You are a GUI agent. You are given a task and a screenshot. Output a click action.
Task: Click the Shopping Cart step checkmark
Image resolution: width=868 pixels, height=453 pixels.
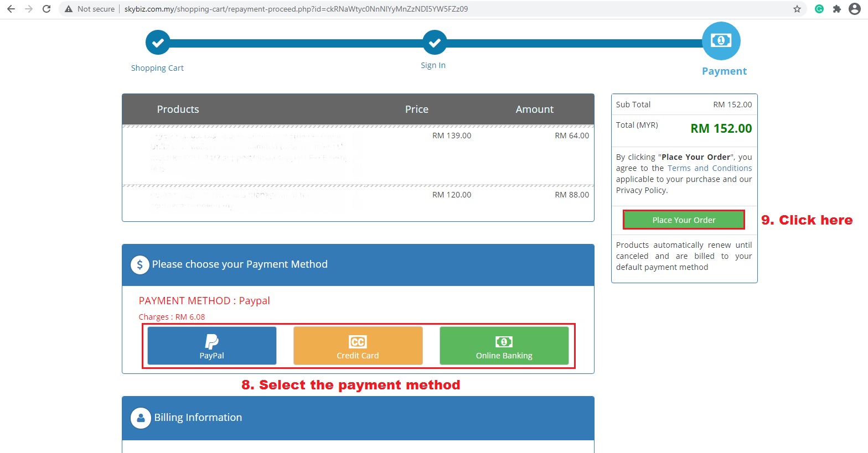[x=158, y=43]
